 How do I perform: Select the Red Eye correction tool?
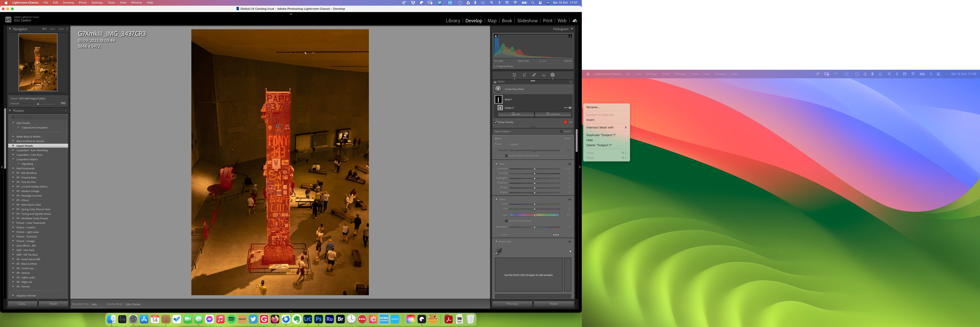coord(544,75)
